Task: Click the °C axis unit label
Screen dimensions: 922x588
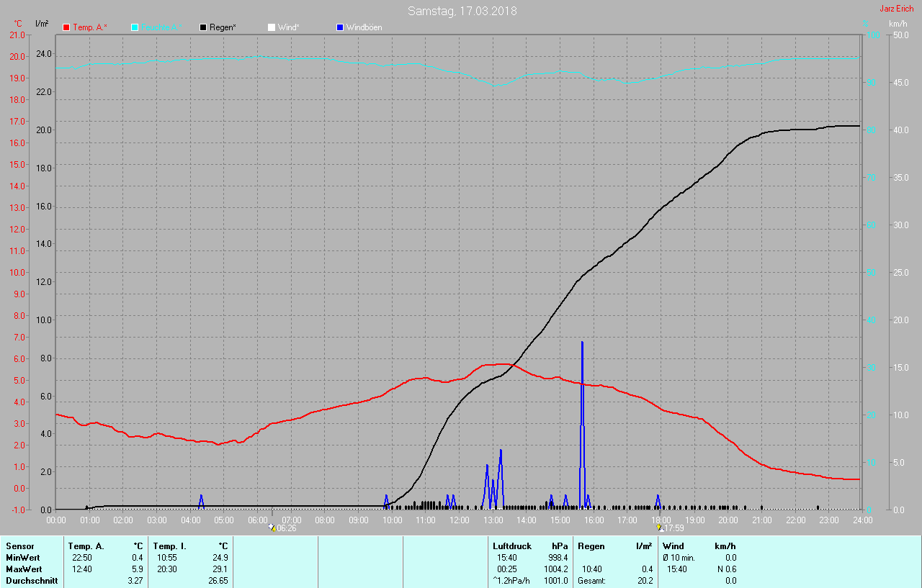Action: tap(18, 24)
